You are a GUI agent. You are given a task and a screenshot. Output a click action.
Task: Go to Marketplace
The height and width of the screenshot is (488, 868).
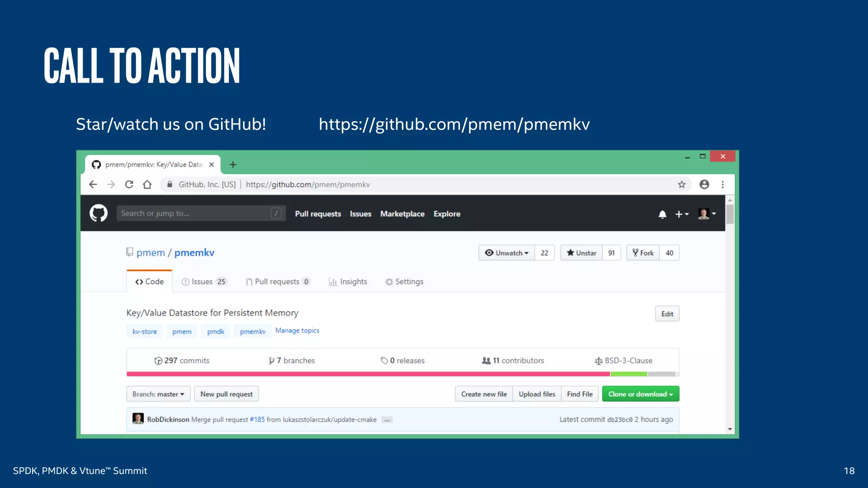[402, 214]
